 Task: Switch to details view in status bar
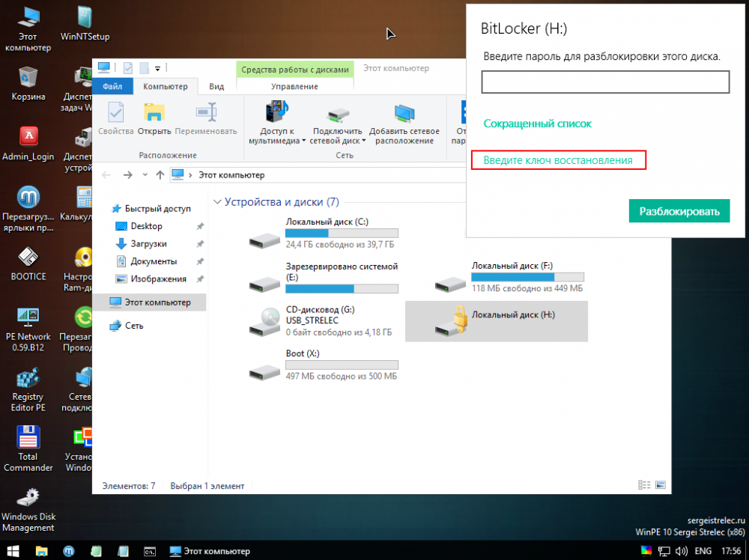(644, 486)
